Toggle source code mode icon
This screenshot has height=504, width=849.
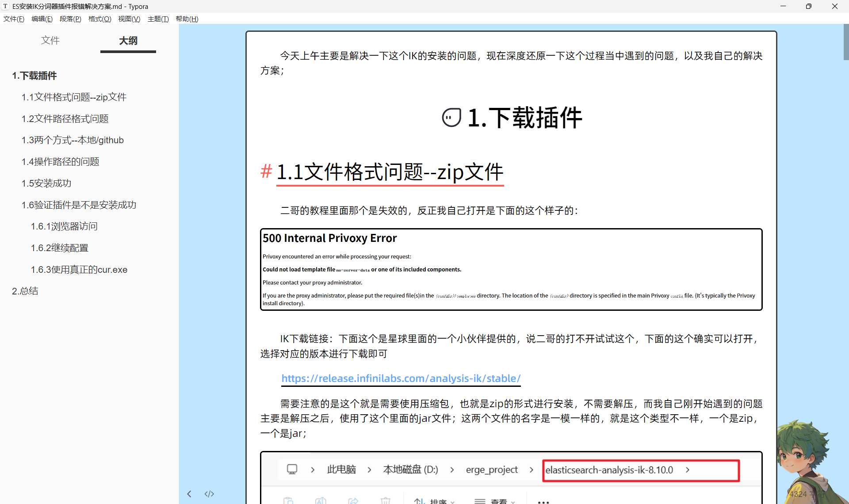(x=209, y=494)
